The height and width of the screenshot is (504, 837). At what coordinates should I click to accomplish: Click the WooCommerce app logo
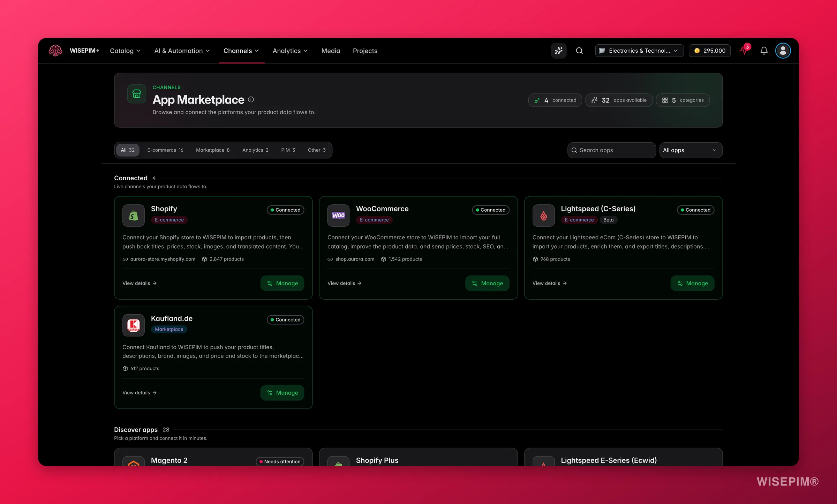tap(338, 216)
